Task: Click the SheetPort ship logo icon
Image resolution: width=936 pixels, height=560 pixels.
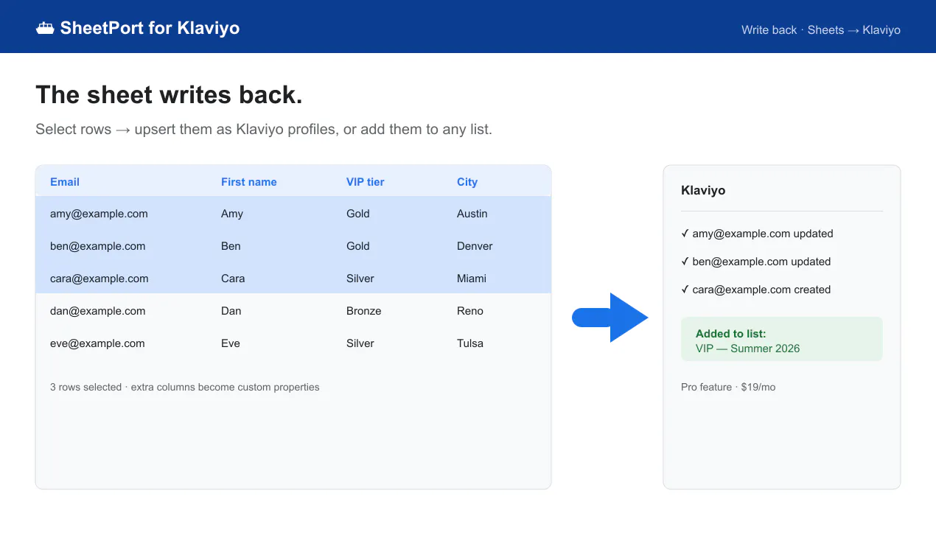Action: [45, 29]
